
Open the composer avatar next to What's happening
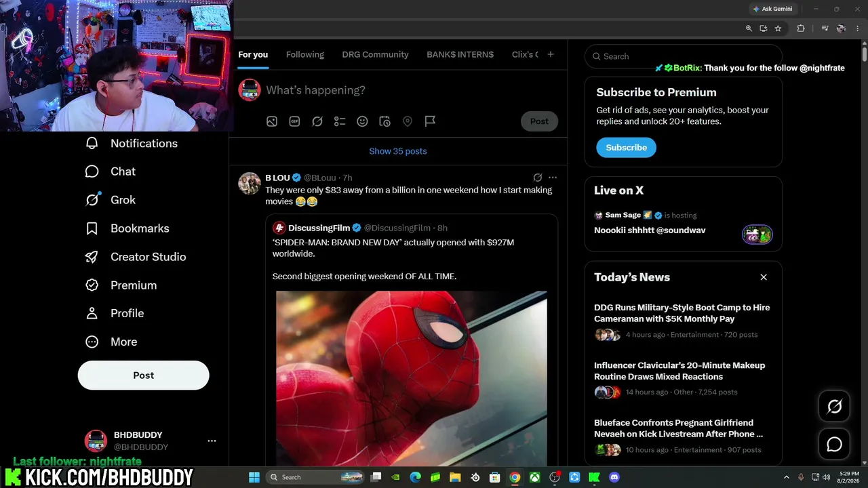tap(250, 90)
